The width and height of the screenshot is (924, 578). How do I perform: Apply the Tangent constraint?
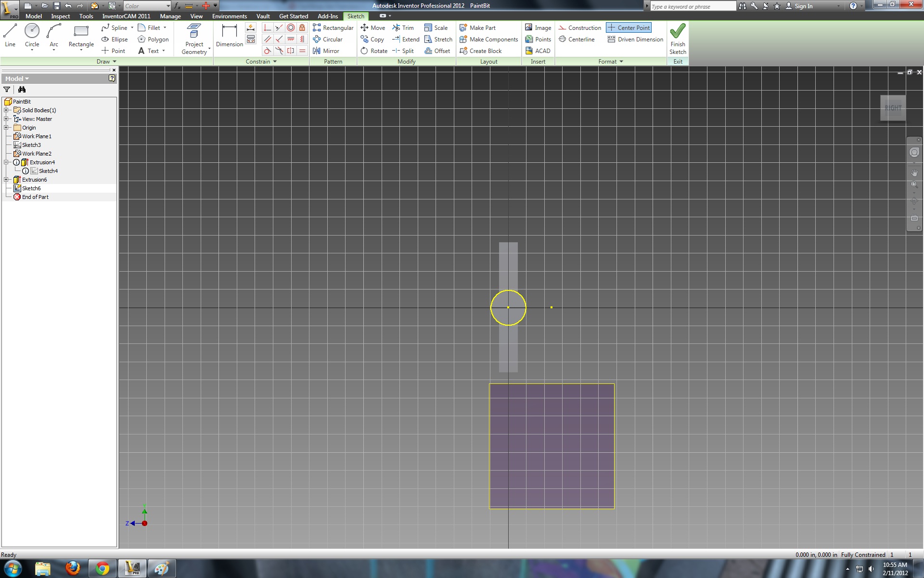[268, 51]
